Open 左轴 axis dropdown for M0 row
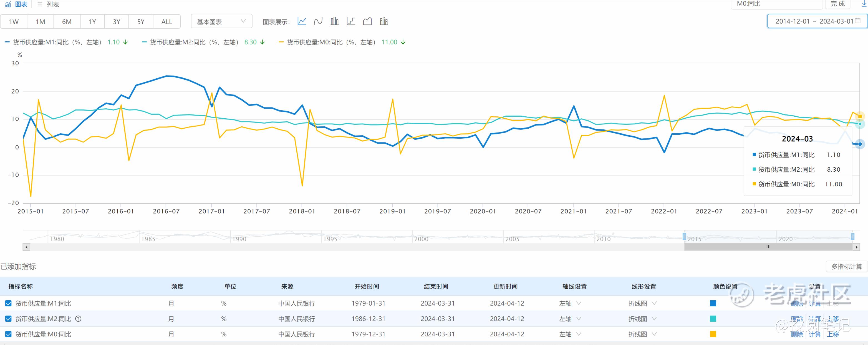 pyautogui.click(x=570, y=334)
